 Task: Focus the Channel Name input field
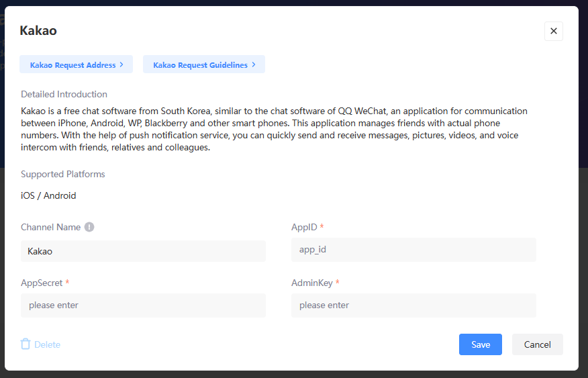click(143, 251)
